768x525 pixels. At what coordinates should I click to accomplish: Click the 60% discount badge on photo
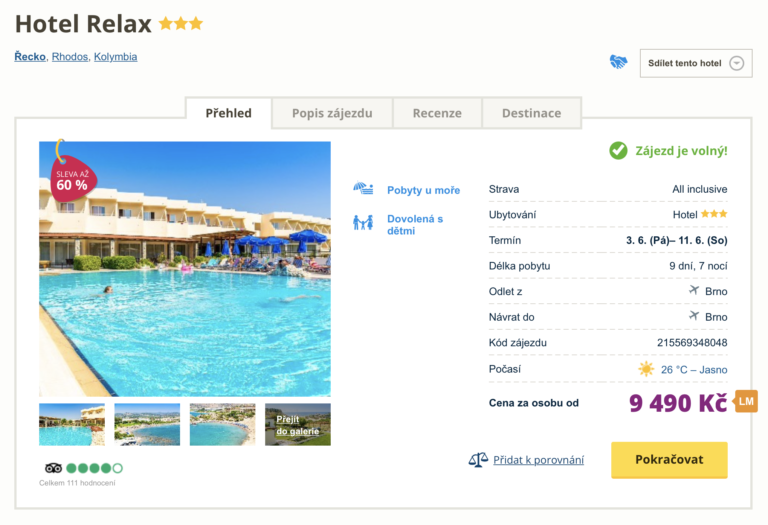point(70,177)
